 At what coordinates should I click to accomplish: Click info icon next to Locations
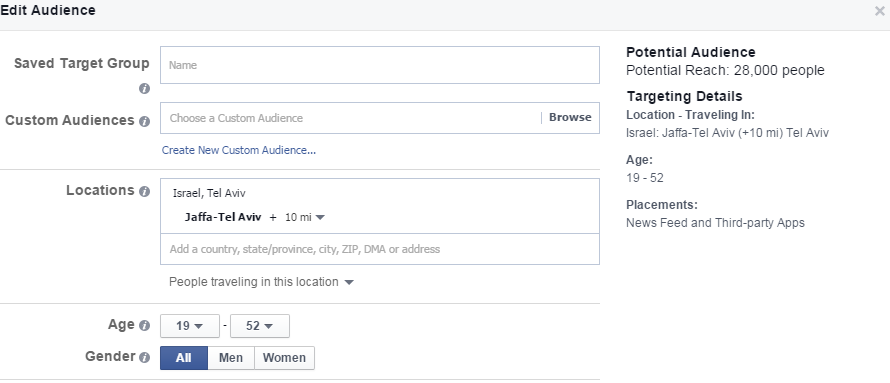[144, 191]
